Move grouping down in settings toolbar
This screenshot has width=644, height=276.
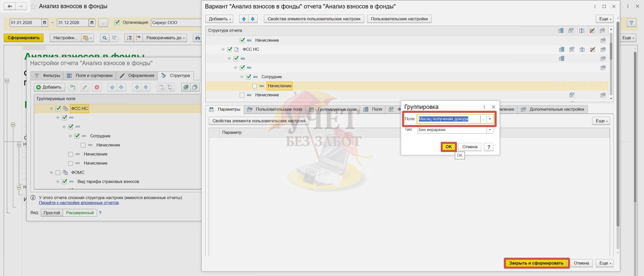point(121,87)
